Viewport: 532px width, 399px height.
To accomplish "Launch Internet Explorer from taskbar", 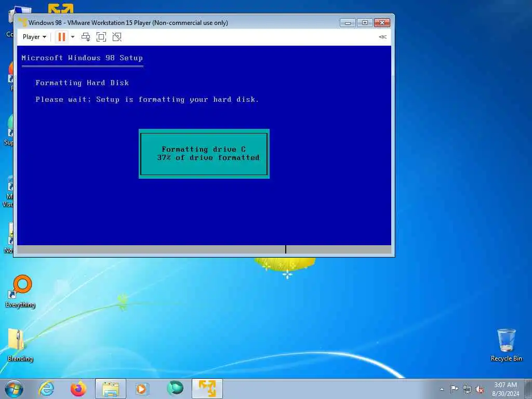I will tap(46, 389).
